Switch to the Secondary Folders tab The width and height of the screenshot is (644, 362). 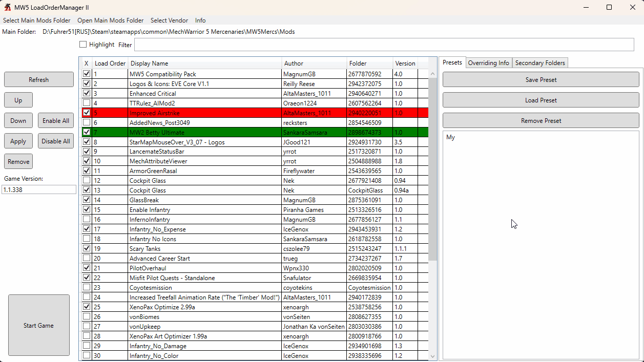tap(540, 63)
